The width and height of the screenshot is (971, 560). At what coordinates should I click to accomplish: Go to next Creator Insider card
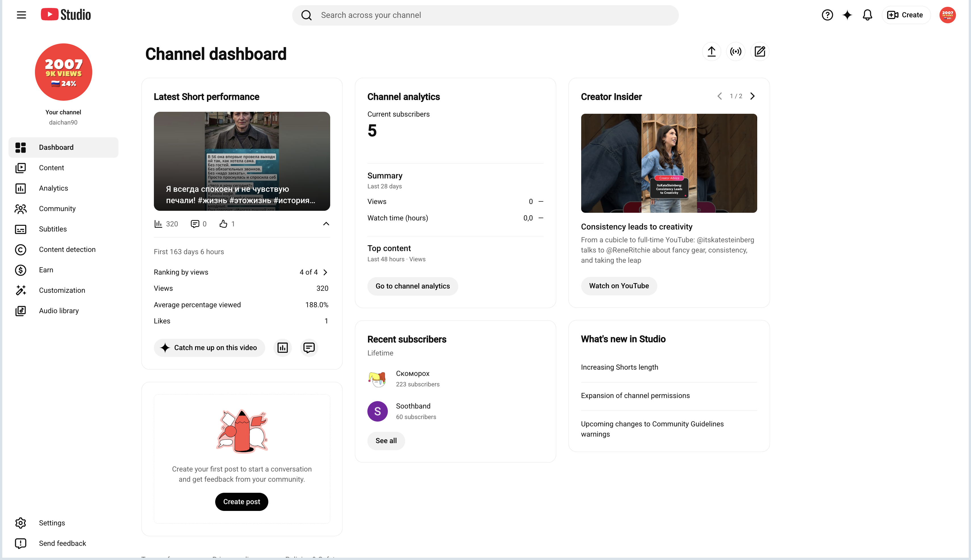pyautogui.click(x=752, y=96)
